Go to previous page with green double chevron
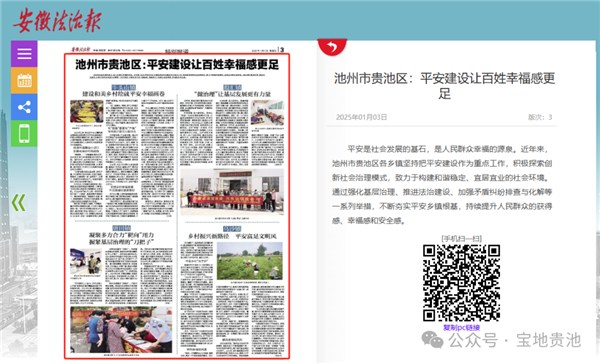The width and height of the screenshot is (600, 364). pyautogui.click(x=18, y=202)
